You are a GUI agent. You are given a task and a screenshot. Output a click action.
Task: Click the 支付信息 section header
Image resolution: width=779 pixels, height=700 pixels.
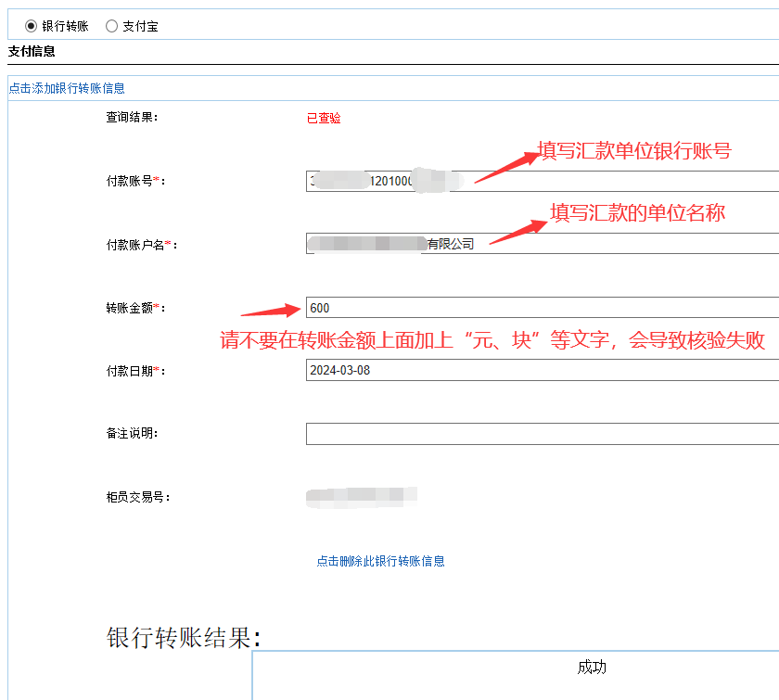click(32, 52)
